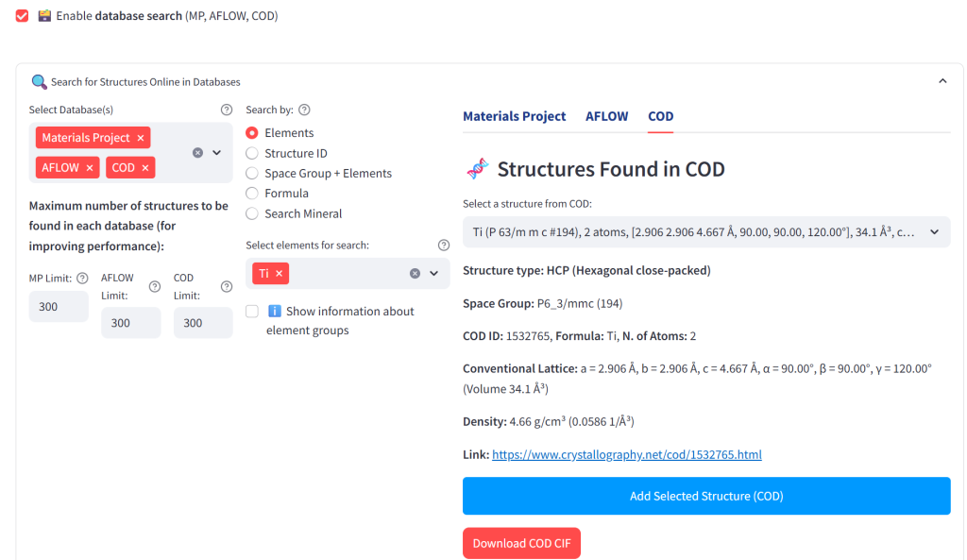The height and width of the screenshot is (560, 967).
Task: Select the Structure ID search option
Action: 252,153
